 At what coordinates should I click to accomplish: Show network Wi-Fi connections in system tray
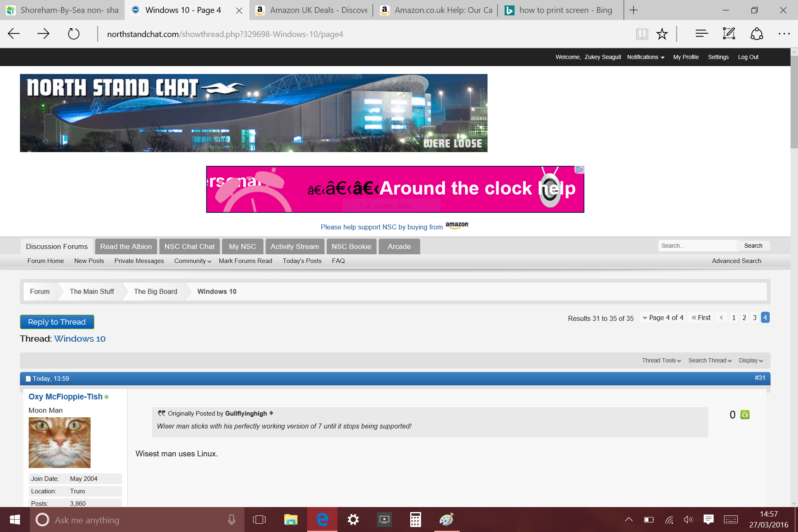[669, 519]
